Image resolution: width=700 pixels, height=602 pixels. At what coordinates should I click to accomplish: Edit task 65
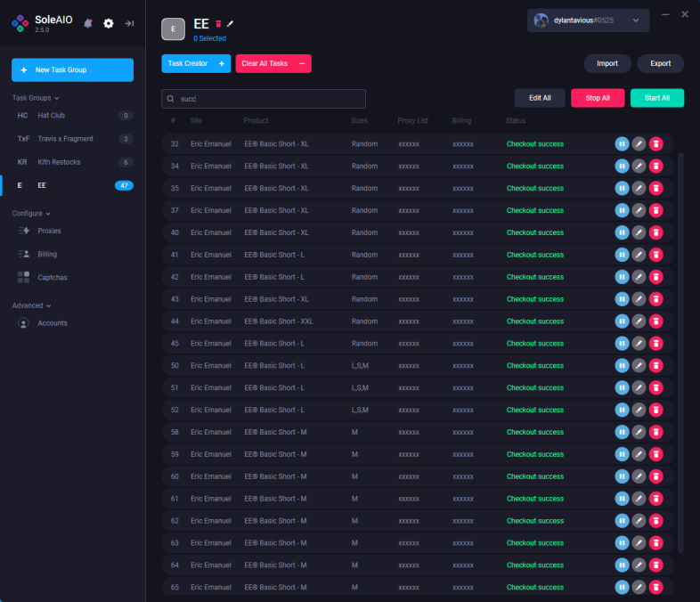pos(639,587)
